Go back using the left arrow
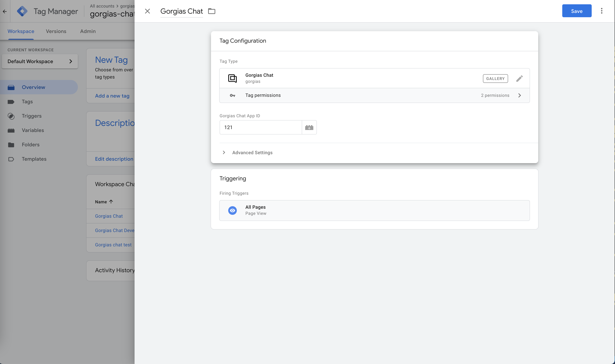The height and width of the screenshot is (364, 615). pyautogui.click(x=5, y=11)
